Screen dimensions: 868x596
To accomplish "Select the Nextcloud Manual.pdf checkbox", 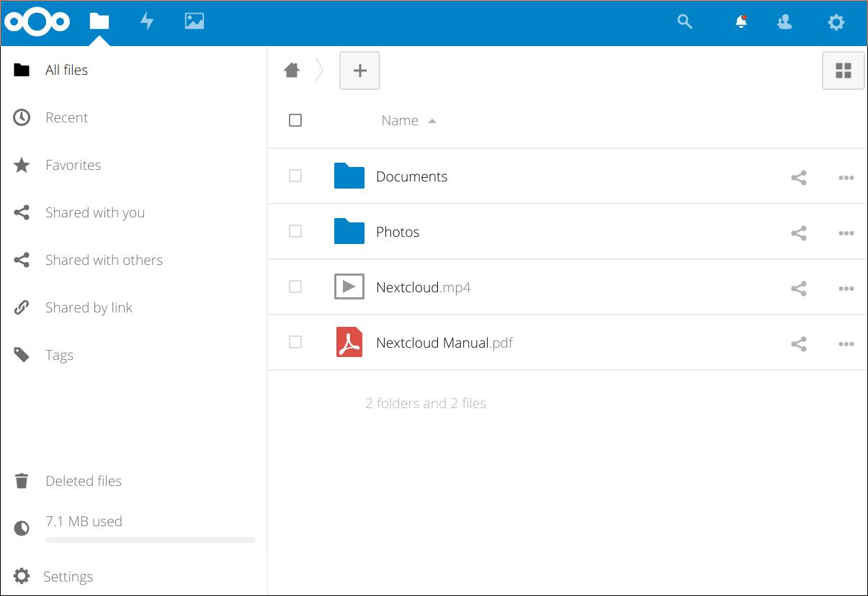I will tap(295, 342).
